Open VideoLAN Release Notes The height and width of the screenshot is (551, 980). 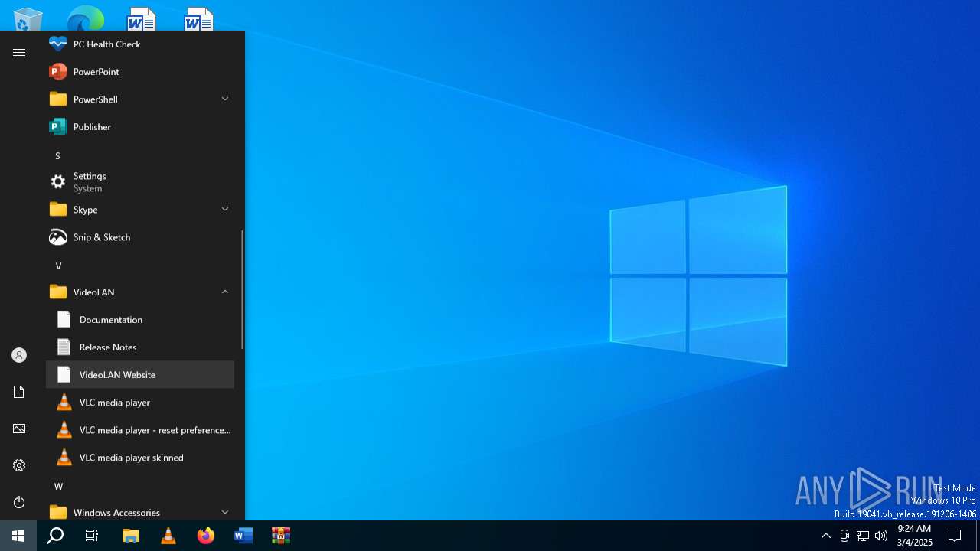[x=140, y=347]
